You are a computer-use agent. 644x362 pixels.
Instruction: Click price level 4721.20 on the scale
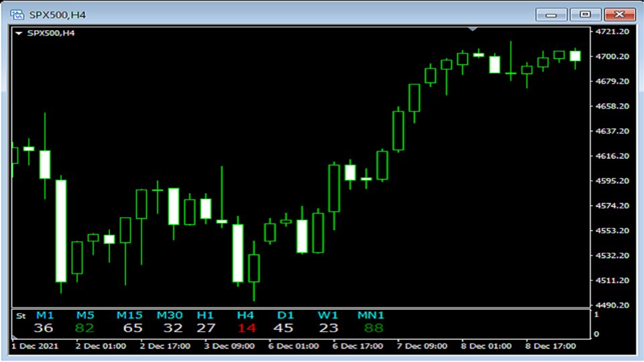click(612, 32)
